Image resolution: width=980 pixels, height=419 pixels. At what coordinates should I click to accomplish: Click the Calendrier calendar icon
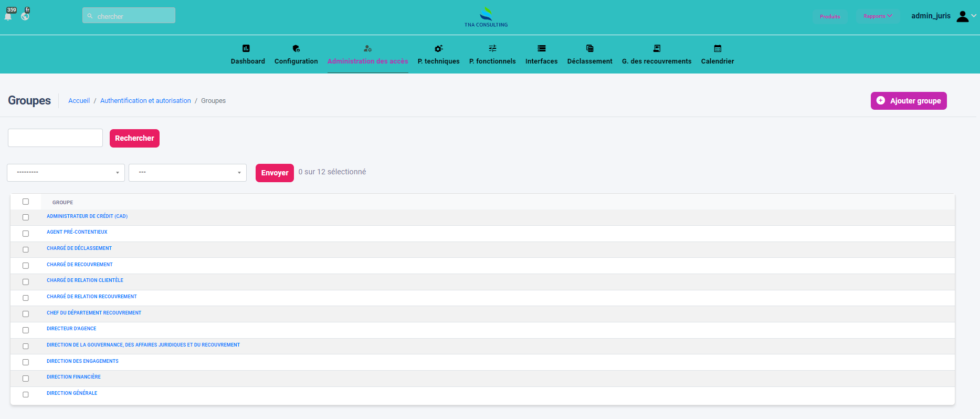718,48
